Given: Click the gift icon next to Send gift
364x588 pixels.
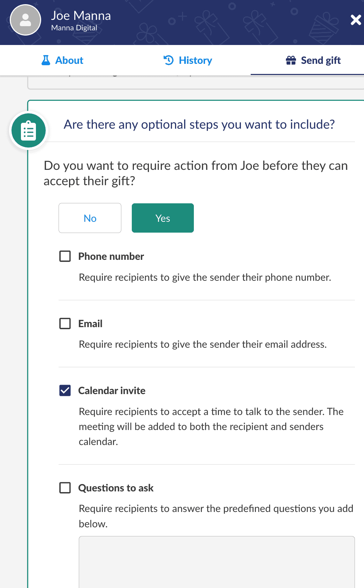Looking at the screenshot, I should click(x=291, y=60).
